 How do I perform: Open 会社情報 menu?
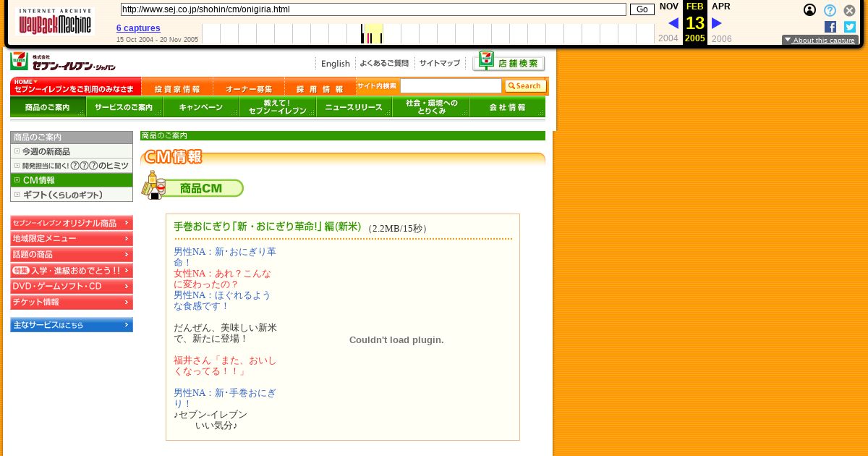pos(508,107)
